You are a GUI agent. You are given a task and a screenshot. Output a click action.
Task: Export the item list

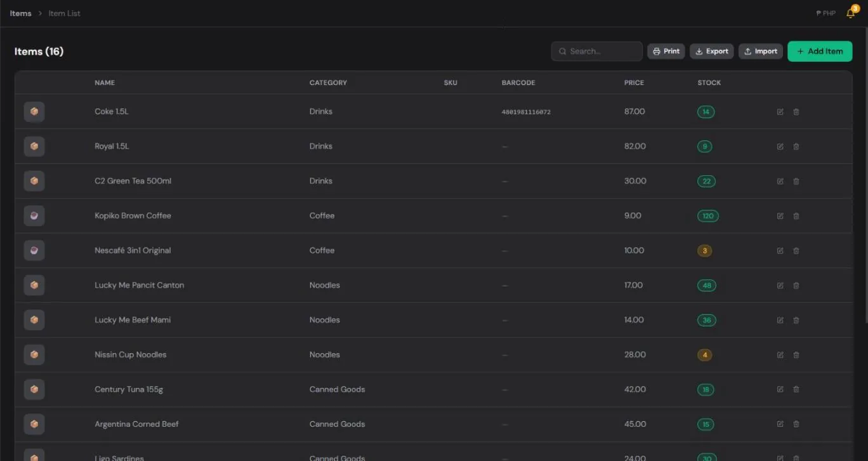(x=712, y=51)
